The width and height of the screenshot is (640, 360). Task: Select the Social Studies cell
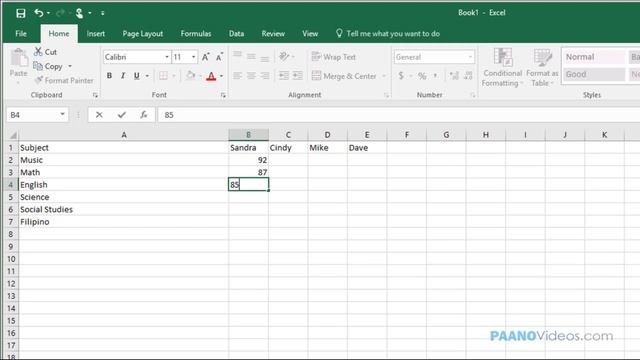click(x=123, y=209)
